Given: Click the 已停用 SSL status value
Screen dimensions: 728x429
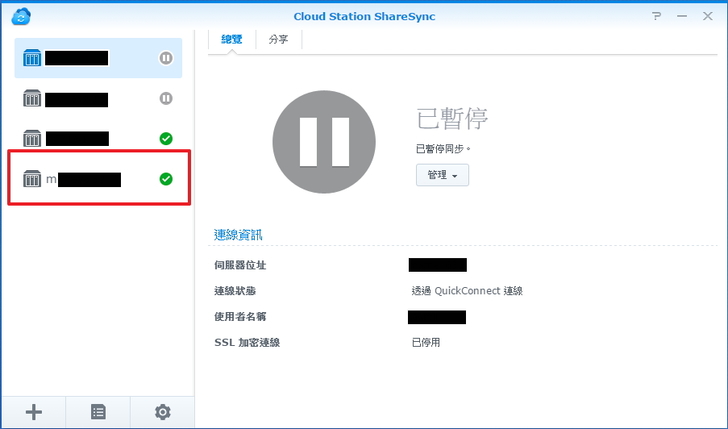Looking at the screenshot, I should tap(426, 343).
